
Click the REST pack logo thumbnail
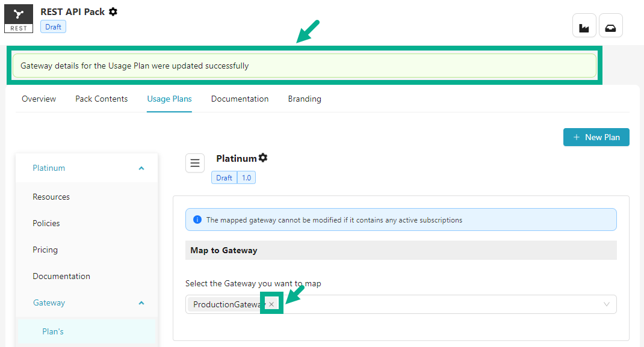tap(19, 18)
